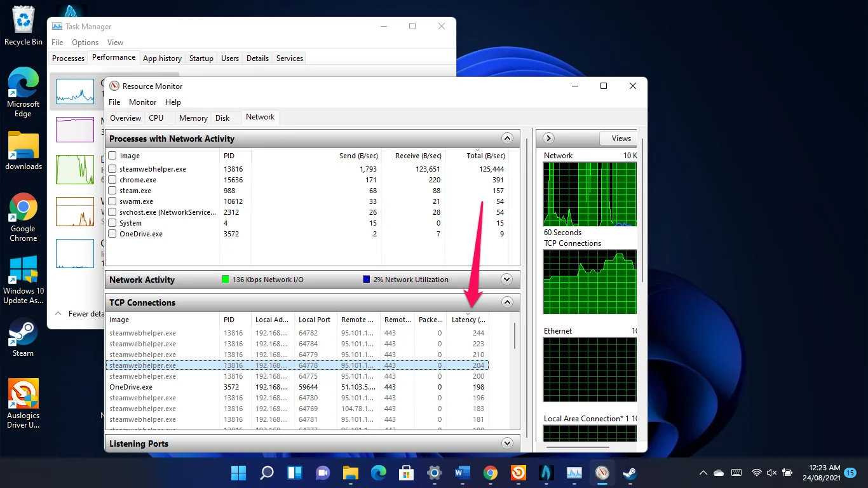868x488 pixels.
Task: Open File Explorer from taskbar
Action: pos(351,473)
